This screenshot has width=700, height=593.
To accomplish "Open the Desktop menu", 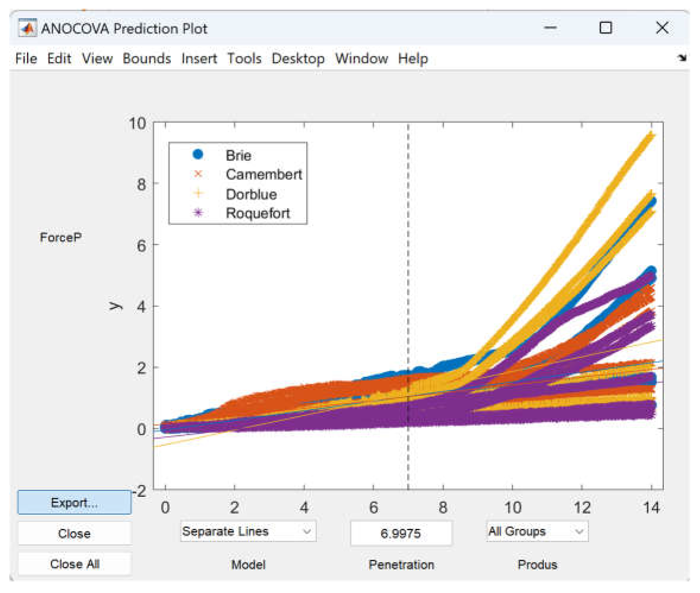I will coord(298,58).
